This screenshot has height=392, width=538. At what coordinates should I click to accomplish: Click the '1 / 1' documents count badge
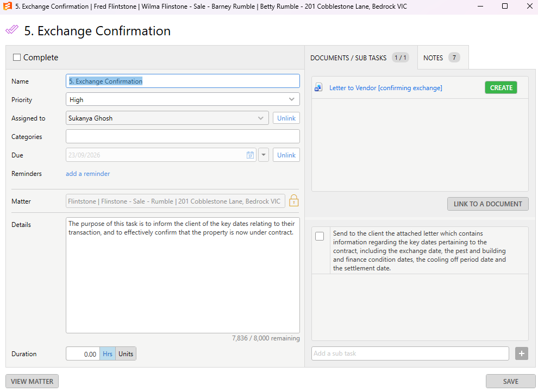tap(400, 58)
